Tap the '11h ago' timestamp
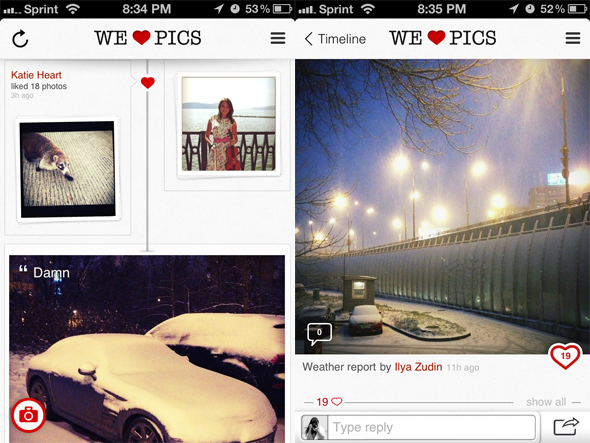The image size is (590, 443). pyautogui.click(x=463, y=368)
